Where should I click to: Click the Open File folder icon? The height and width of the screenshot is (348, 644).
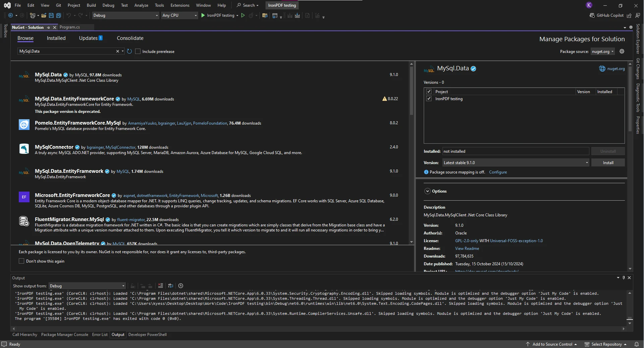coord(44,15)
